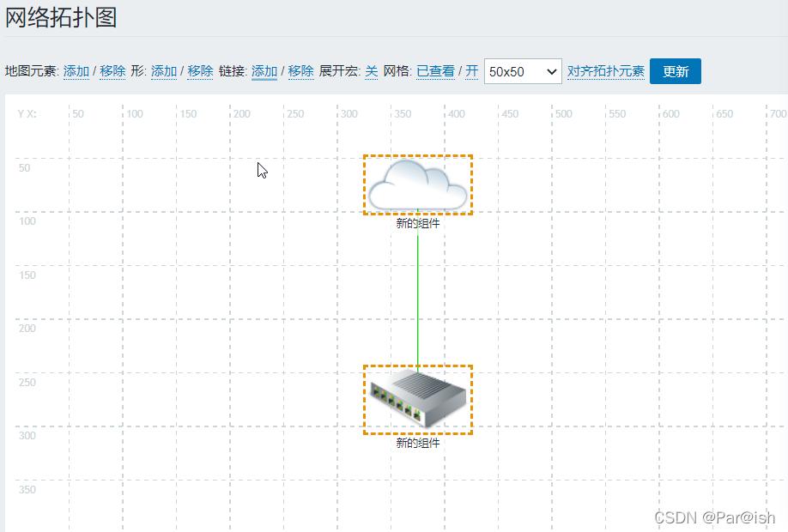This screenshot has height=532, width=788.
Task: Toggle grid visibility via 已查看 link
Action: (x=436, y=71)
